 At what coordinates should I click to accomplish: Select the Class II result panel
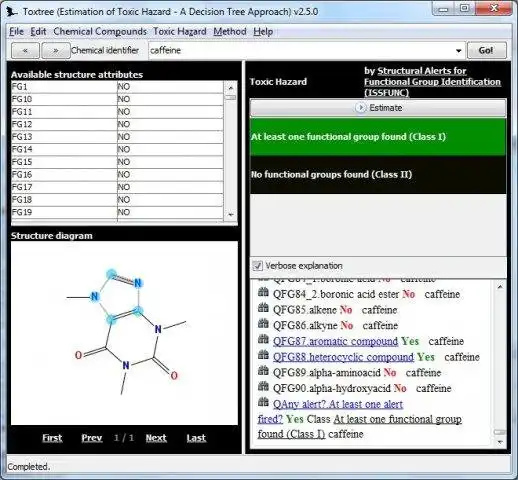click(x=378, y=175)
